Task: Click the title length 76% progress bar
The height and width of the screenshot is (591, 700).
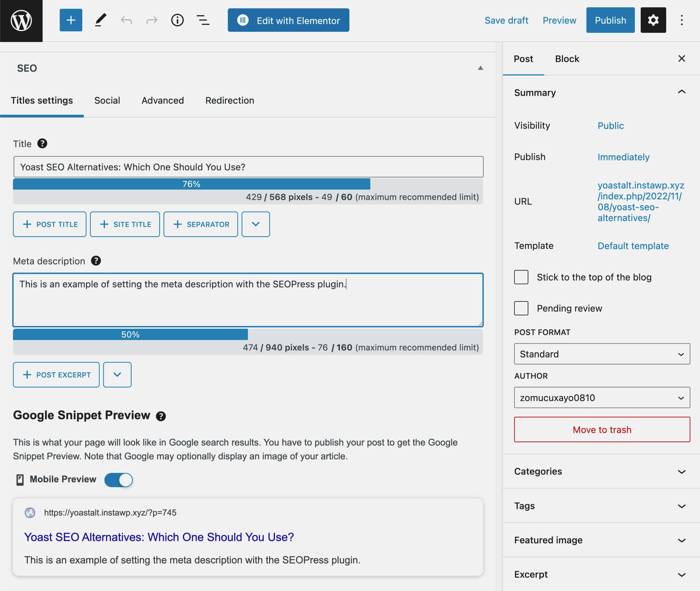Action: 191,184
